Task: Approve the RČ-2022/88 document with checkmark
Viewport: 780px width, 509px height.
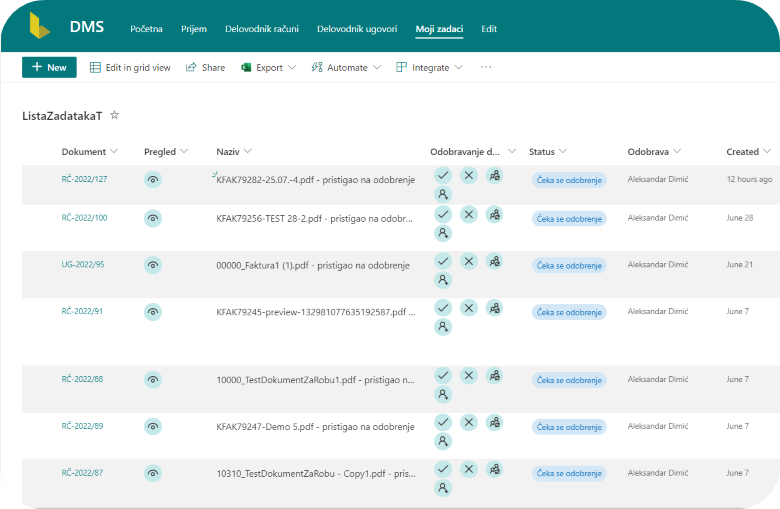Action: pos(443,375)
